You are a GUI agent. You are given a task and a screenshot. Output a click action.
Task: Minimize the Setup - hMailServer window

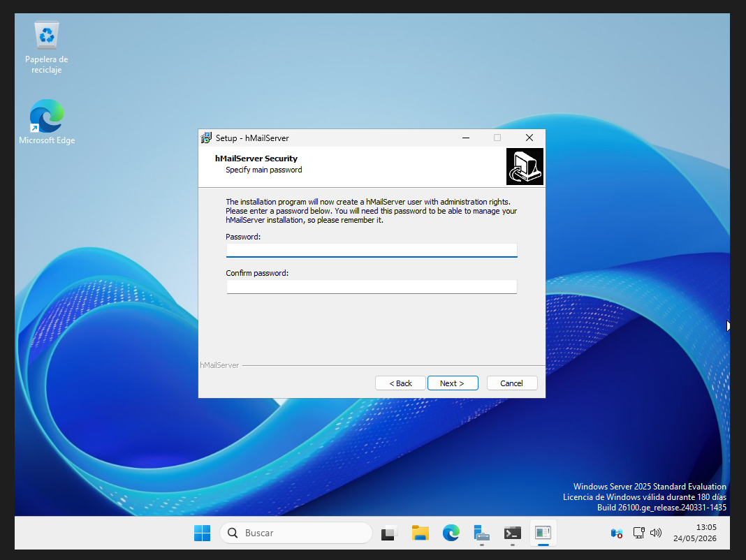(x=466, y=138)
